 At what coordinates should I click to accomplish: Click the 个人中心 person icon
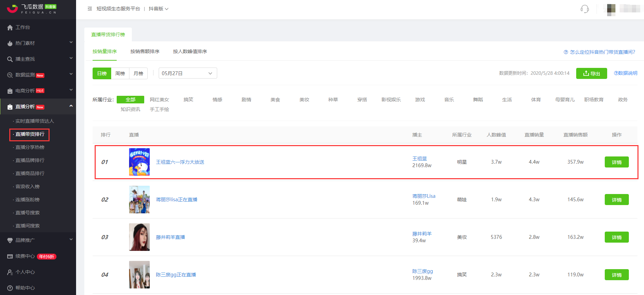[x=10, y=272]
